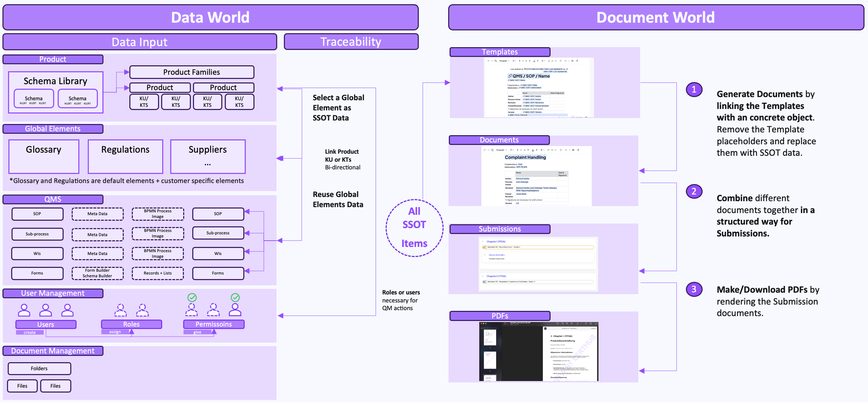868x402 pixels.
Task: Click the Zoom In icon in the PDF viewer
Action: pos(567,323)
